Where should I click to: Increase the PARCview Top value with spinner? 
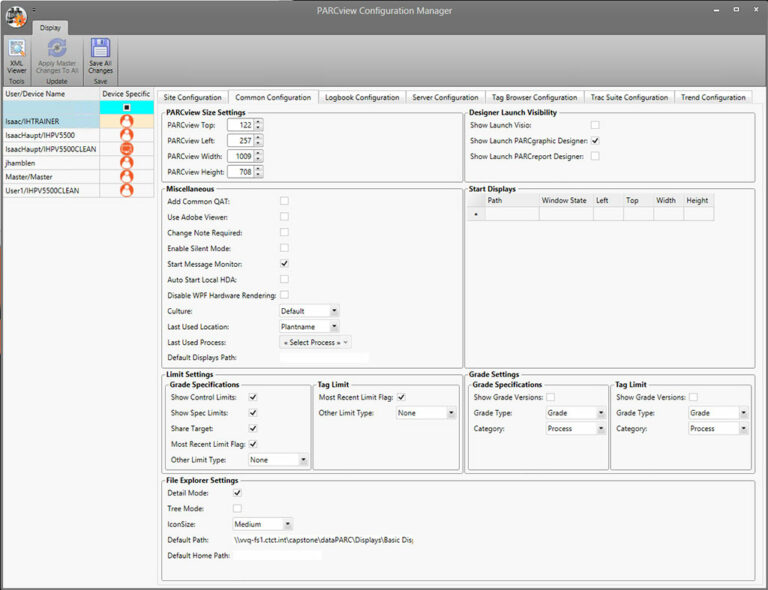[258, 122]
